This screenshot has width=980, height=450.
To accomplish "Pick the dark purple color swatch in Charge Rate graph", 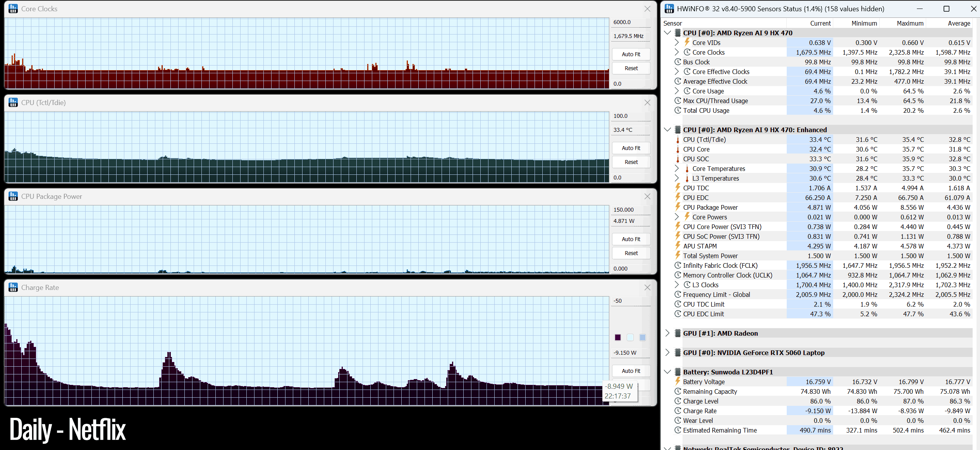I will (618, 337).
